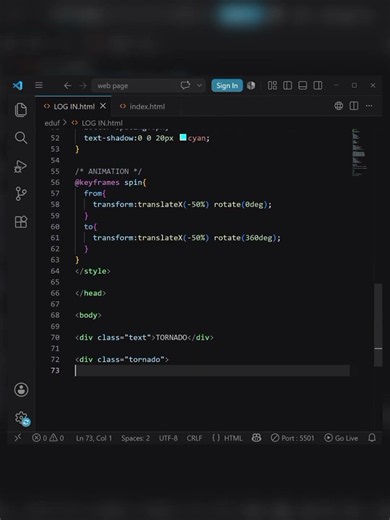
Task: Expand the chat dropdown chevron
Action: point(199,85)
